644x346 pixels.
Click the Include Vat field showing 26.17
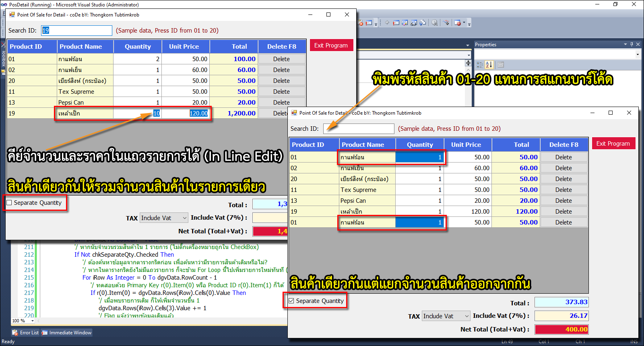point(561,316)
